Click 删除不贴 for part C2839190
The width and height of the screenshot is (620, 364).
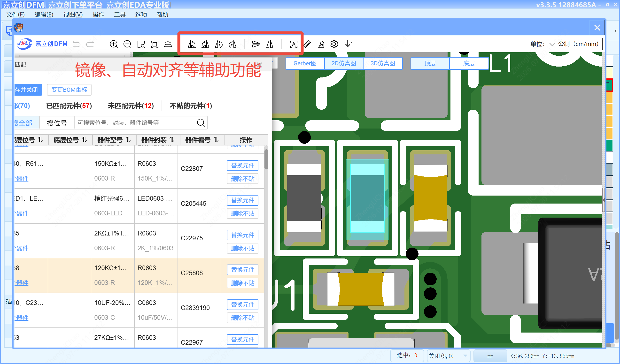coord(243,318)
